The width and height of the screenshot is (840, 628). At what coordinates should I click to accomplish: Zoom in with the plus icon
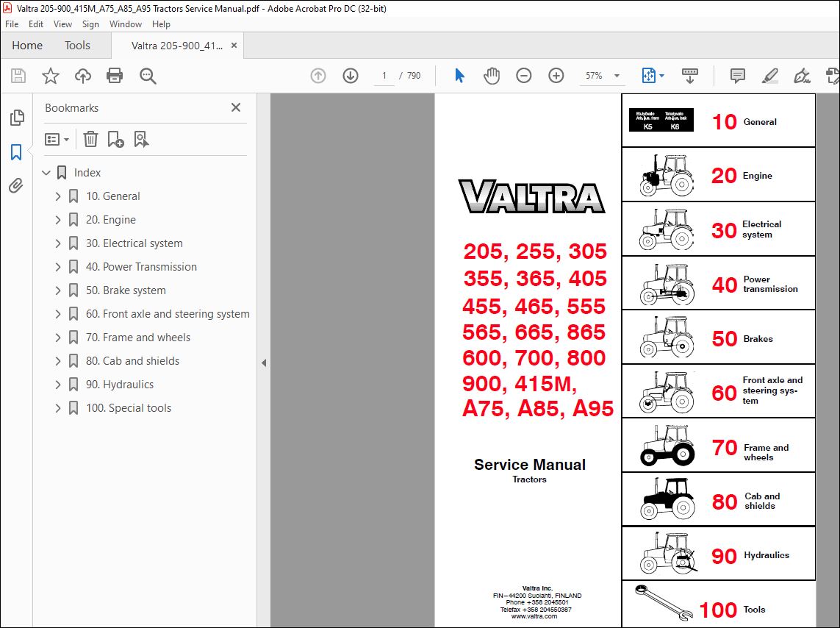coord(556,76)
